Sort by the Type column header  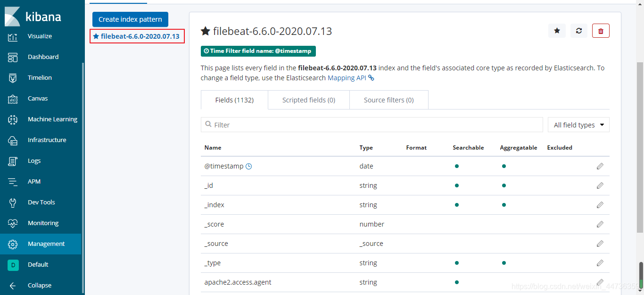(366, 148)
